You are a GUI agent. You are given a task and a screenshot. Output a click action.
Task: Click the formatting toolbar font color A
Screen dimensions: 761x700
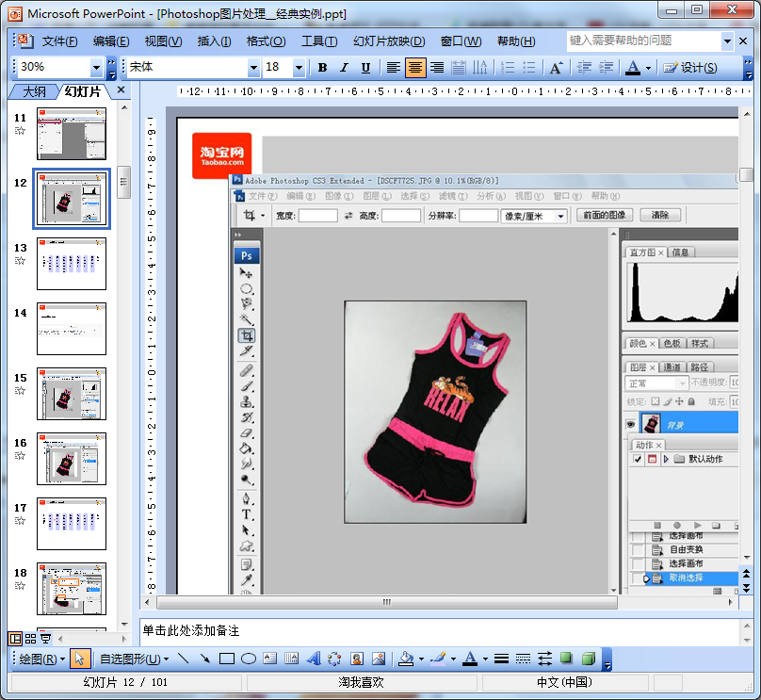(632, 68)
